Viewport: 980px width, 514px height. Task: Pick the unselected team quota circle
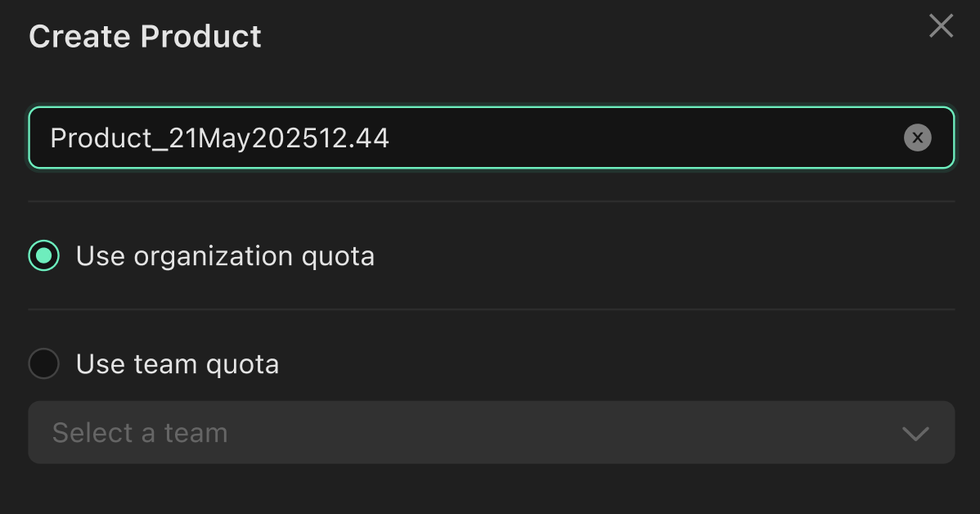click(x=44, y=364)
